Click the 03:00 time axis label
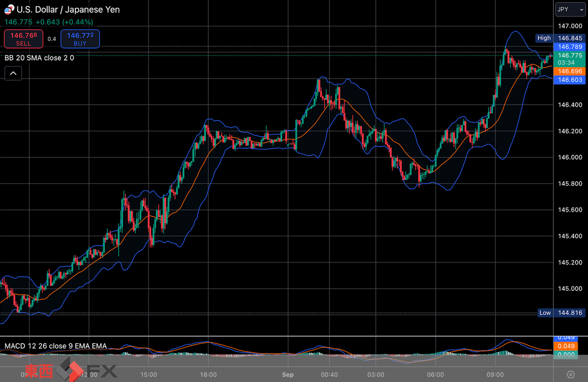This screenshot has height=382, width=588. pos(375,375)
